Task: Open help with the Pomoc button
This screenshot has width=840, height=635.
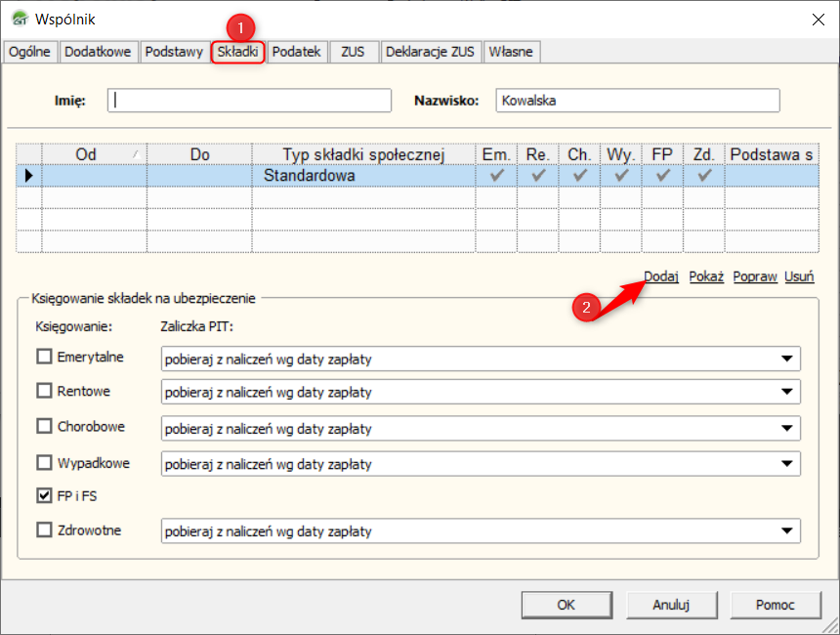Action: coord(776,605)
